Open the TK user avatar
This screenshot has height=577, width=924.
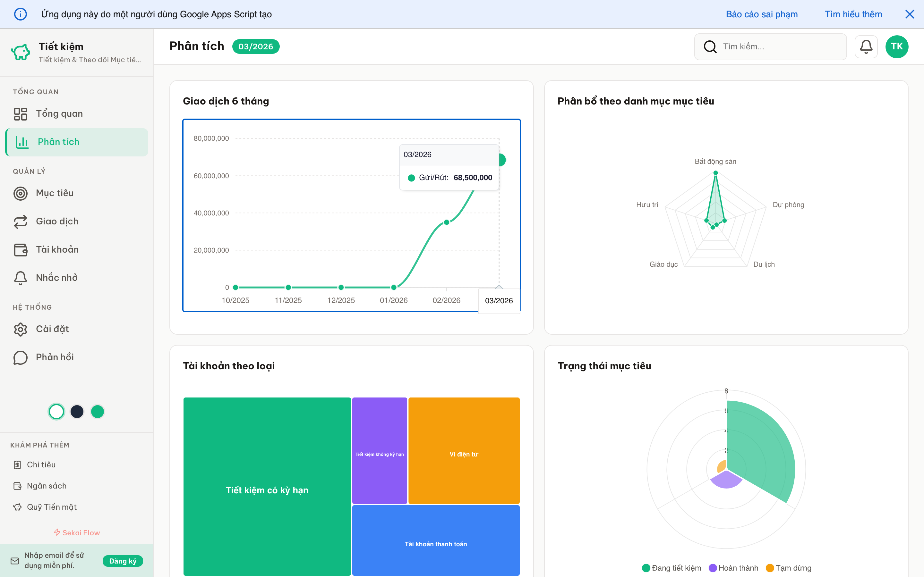click(x=896, y=46)
